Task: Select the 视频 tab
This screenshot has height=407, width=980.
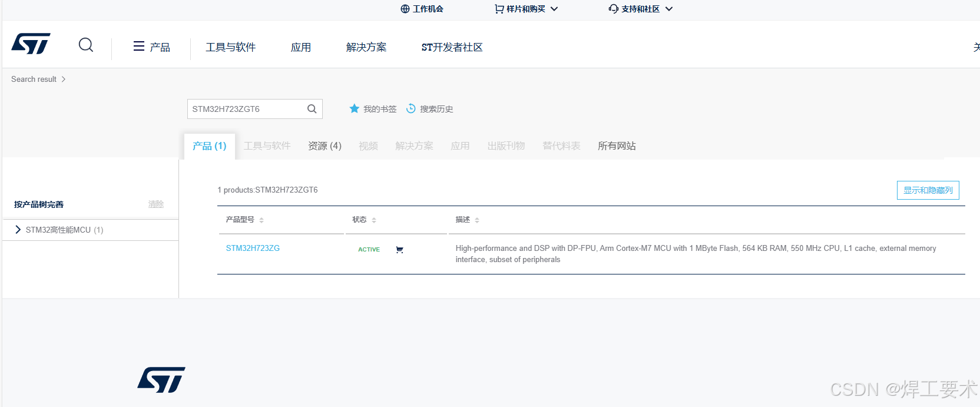Action: pyautogui.click(x=368, y=145)
